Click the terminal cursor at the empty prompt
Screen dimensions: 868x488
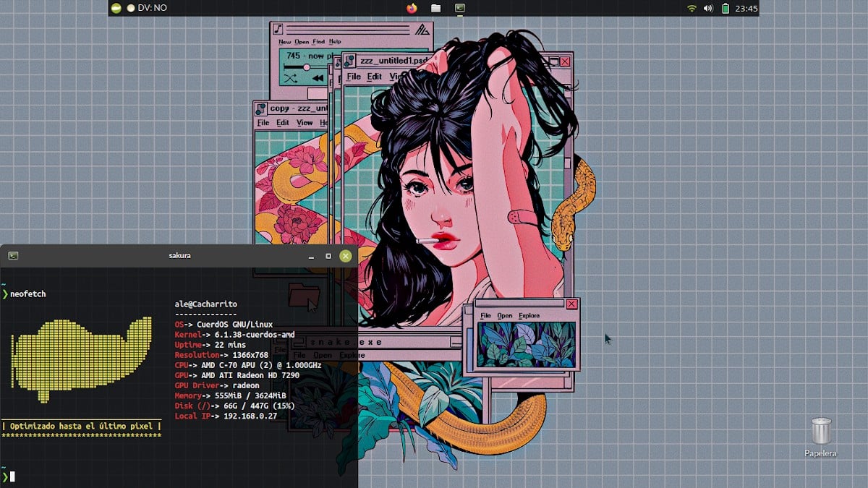12,476
